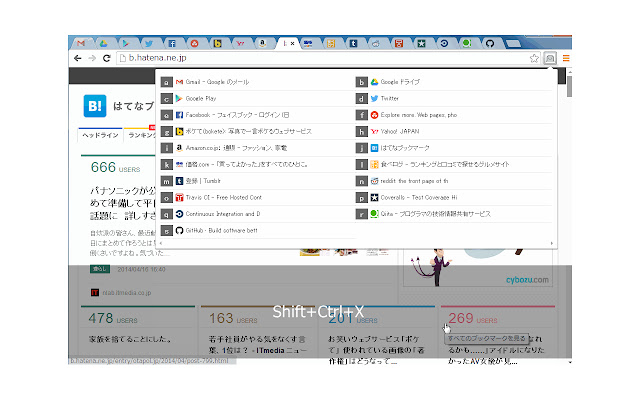Select Amazon.co.jp entry in tab list
The height and width of the screenshot is (400, 640).
[258, 148]
